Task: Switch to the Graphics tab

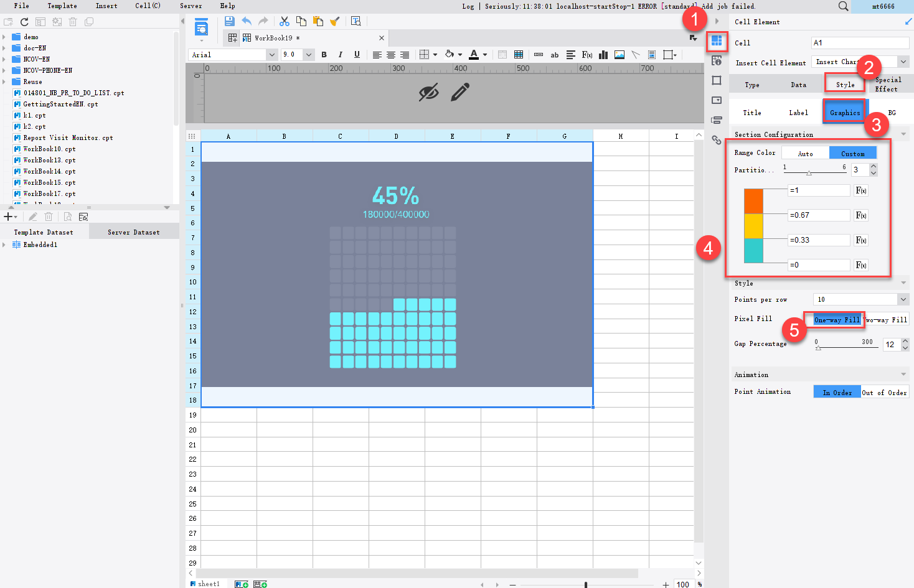Action: (844, 112)
